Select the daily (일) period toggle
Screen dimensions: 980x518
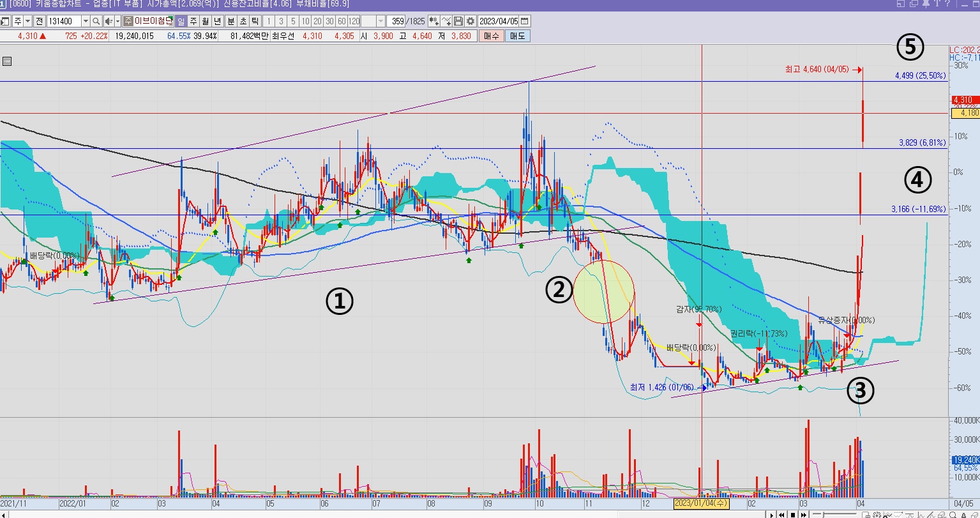pyautogui.click(x=181, y=21)
